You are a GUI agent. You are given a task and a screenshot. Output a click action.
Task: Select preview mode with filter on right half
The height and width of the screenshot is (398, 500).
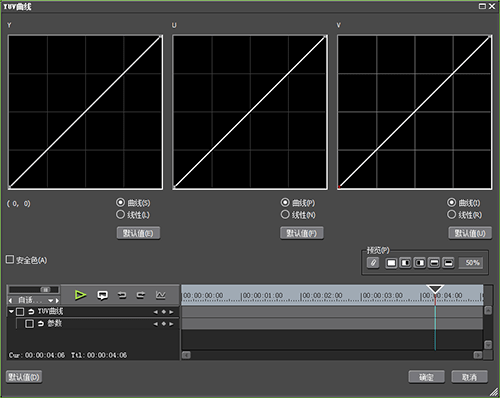click(420, 263)
